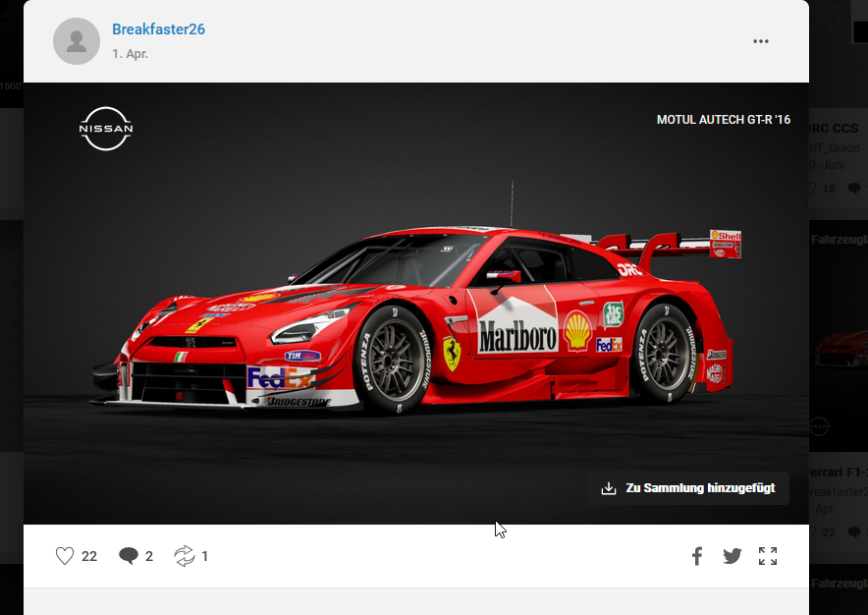Screen dimensions: 868x615
Task: Open comments via the speech bubble icon
Action: coord(128,556)
